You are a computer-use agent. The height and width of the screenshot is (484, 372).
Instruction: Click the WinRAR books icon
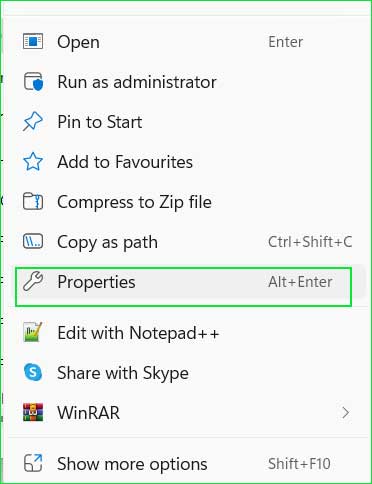click(x=33, y=412)
